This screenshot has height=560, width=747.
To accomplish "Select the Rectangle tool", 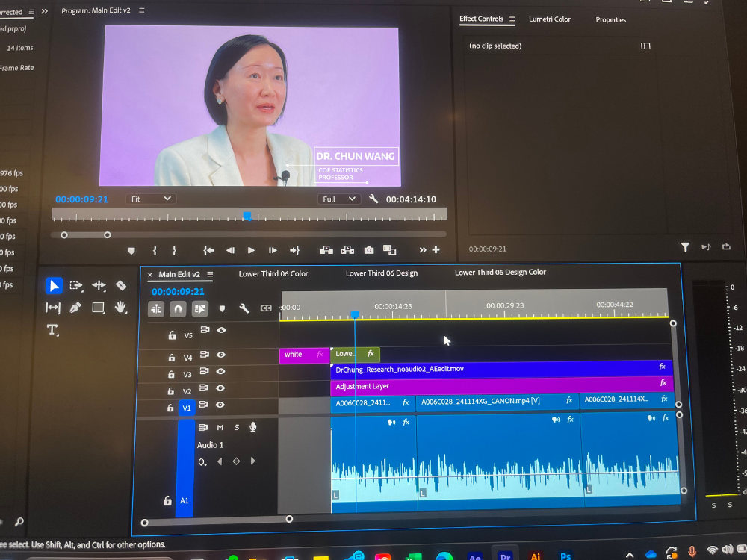I will coord(99,308).
